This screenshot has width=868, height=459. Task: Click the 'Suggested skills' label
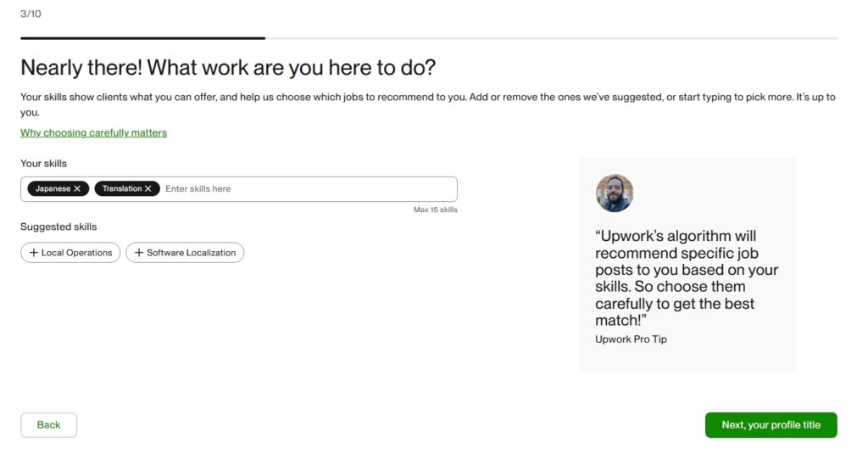click(x=58, y=227)
